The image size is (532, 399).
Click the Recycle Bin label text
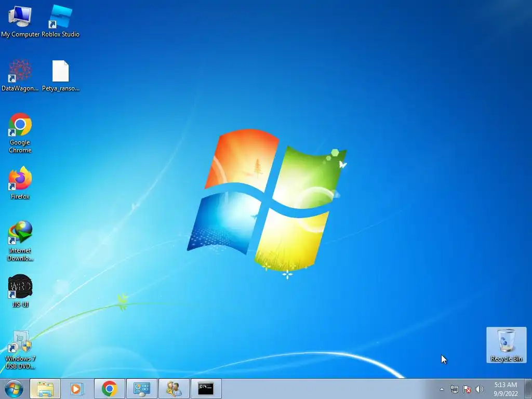[506, 358]
